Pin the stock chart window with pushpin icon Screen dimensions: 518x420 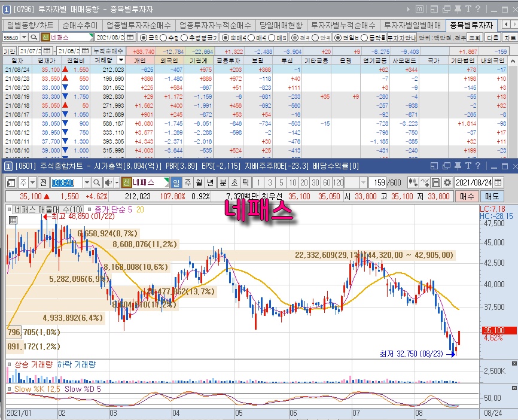pos(458,166)
